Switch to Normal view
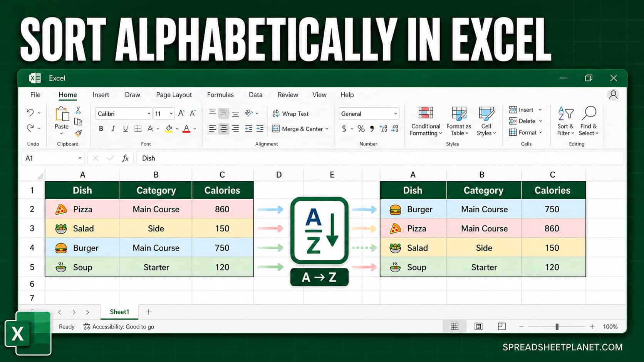The width and height of the screenshot is (644, 362). coord(454,327)
